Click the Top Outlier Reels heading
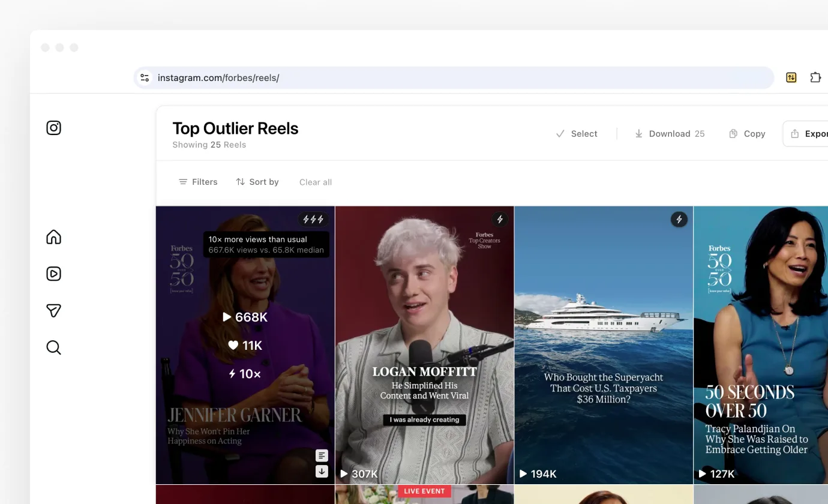This screenshot has height=504, width=828. [235, 128]
